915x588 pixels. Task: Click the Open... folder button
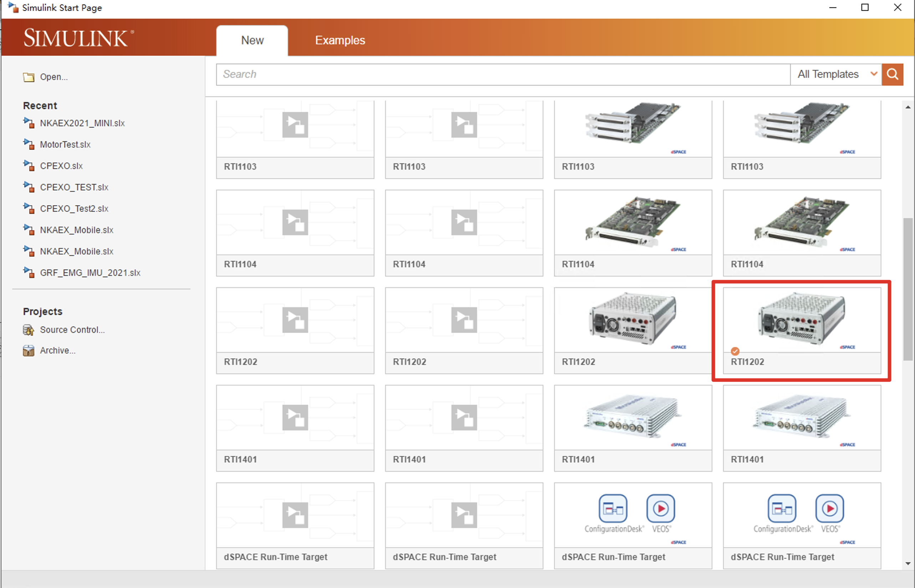[45, 77]
